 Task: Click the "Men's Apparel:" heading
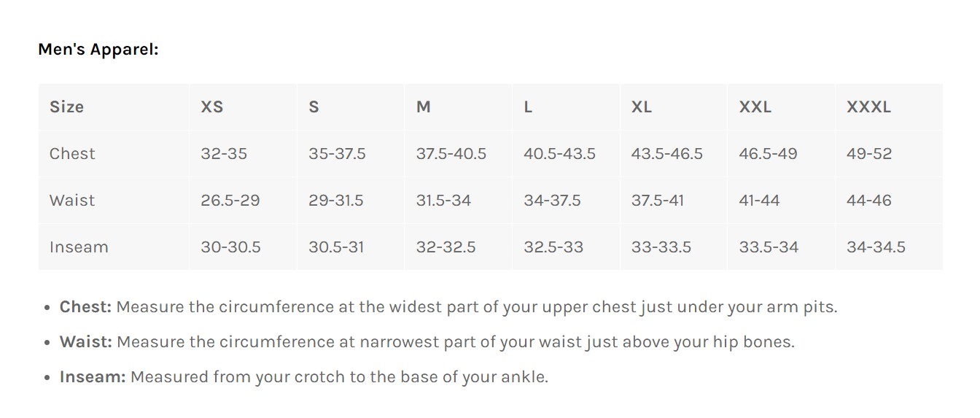[x=98, y=50]
